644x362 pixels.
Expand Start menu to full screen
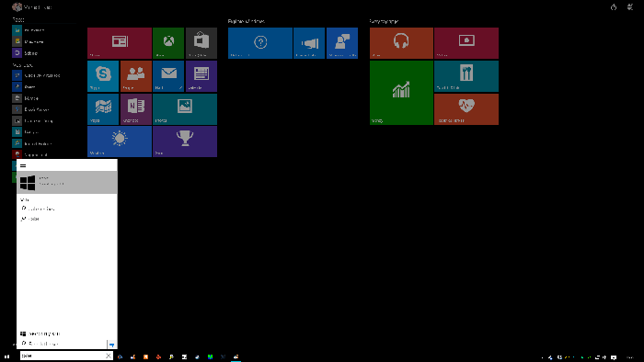point(630,7)
